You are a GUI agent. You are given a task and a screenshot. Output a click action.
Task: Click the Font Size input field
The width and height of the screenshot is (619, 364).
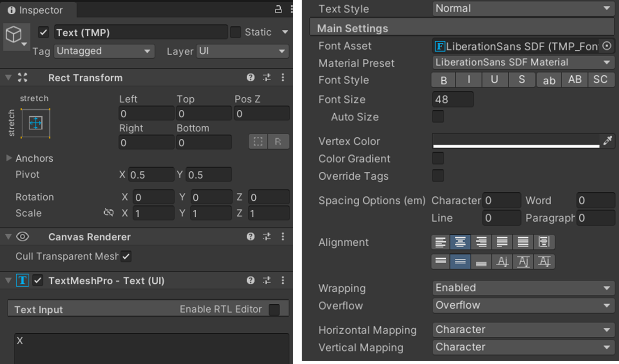453,99
